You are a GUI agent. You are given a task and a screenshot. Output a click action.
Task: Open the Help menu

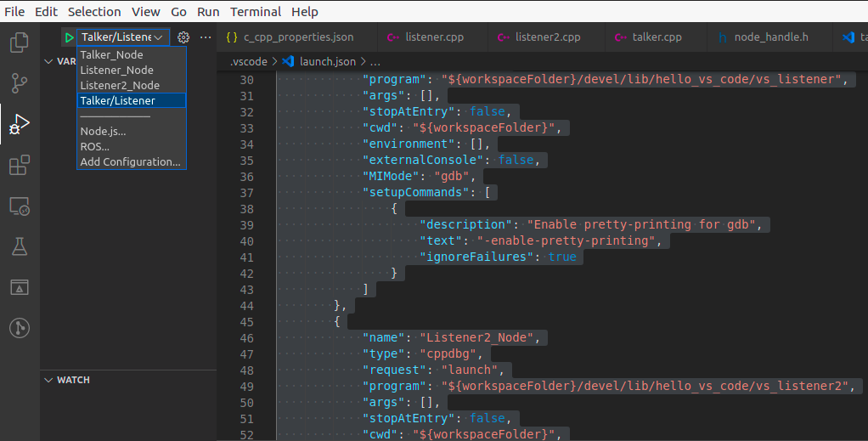coord(304,12)
